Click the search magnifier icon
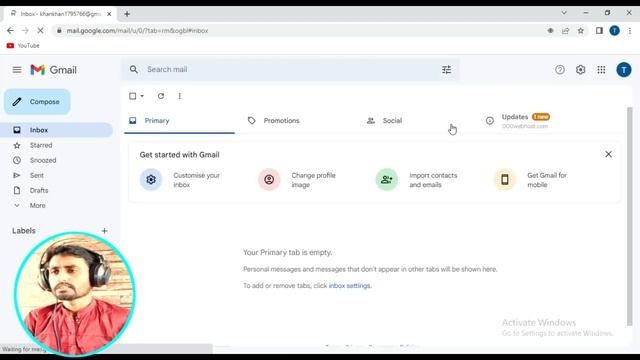640x360 pixels. coord(133,69)
